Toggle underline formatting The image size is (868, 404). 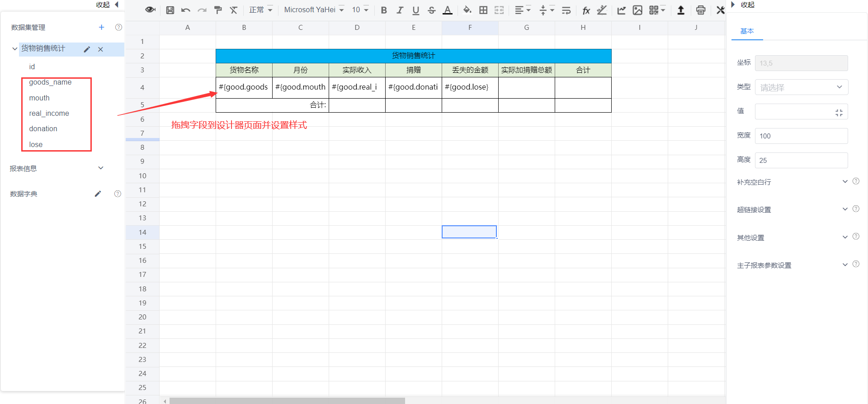(x=416, y=10)
